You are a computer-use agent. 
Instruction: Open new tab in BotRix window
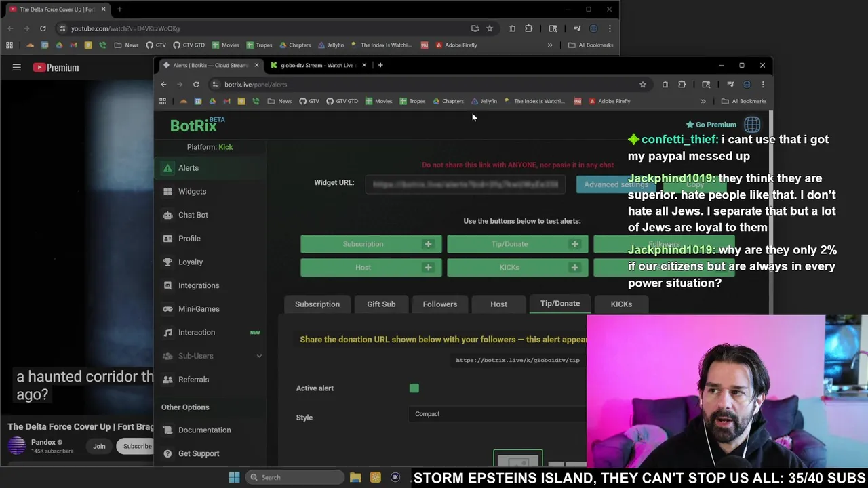point(380,66)
